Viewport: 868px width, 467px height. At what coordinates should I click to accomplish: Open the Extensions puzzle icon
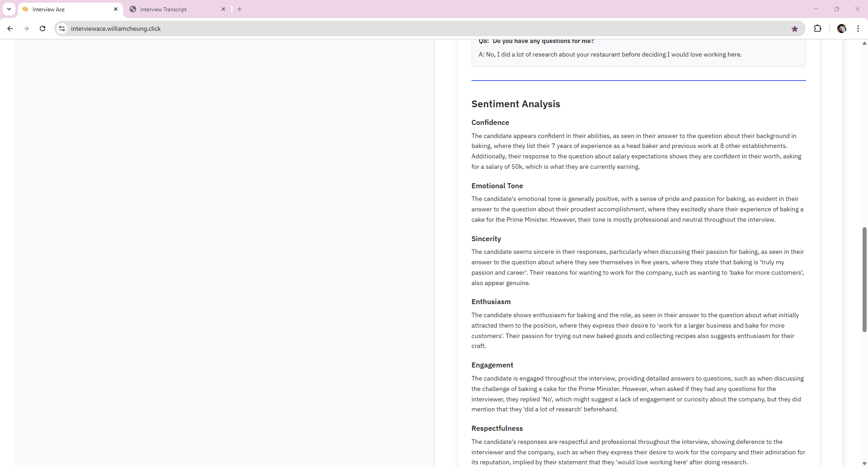click(x=817, y=29)
